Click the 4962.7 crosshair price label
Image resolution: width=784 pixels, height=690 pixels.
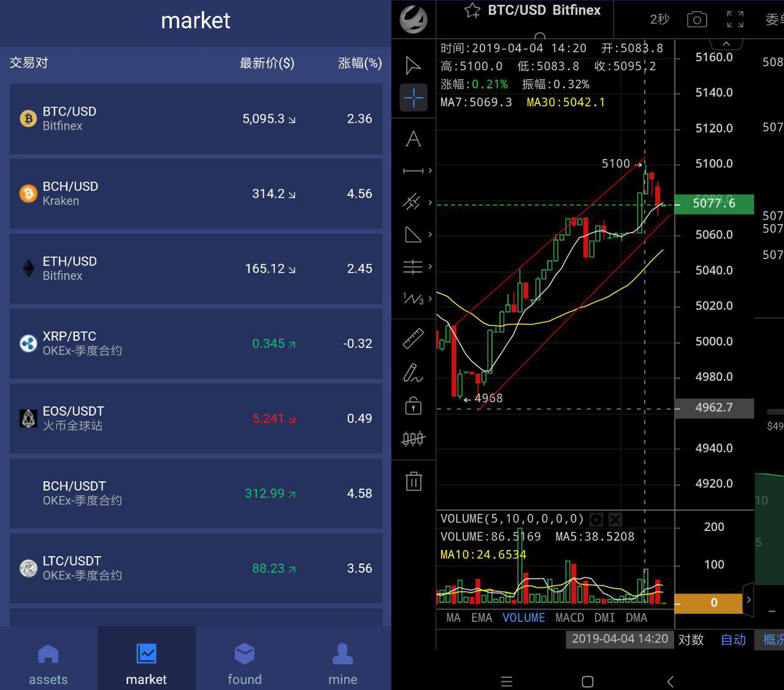coord(714,408)
